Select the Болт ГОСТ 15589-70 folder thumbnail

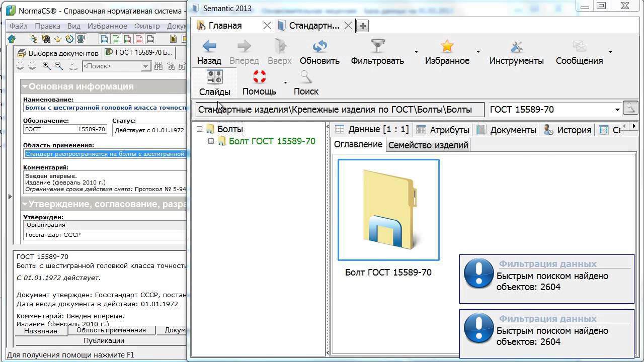pos(388,210)
